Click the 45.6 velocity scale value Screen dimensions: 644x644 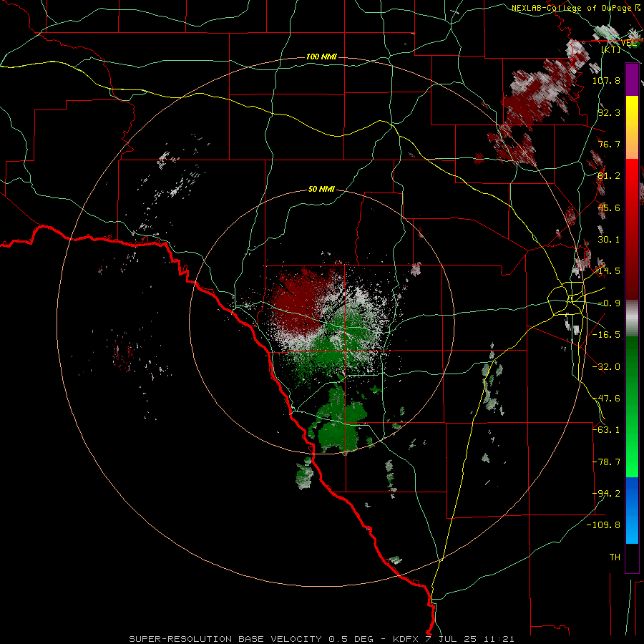click(609, 208)
